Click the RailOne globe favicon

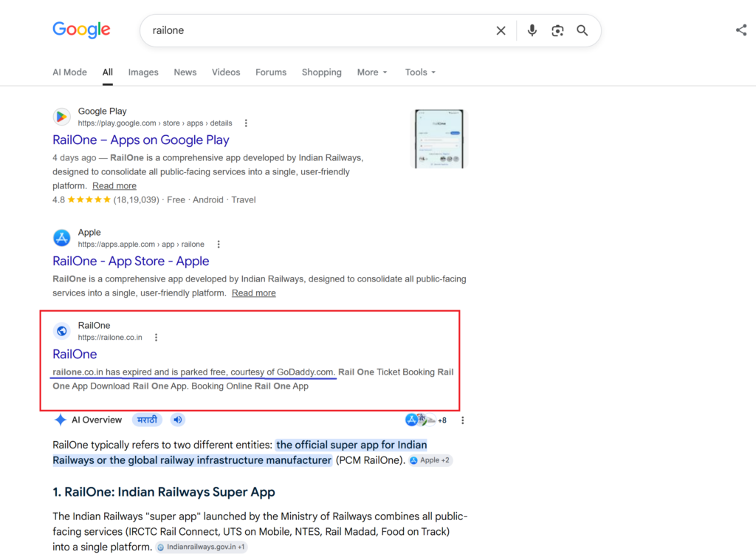click(x=62, y=331)
